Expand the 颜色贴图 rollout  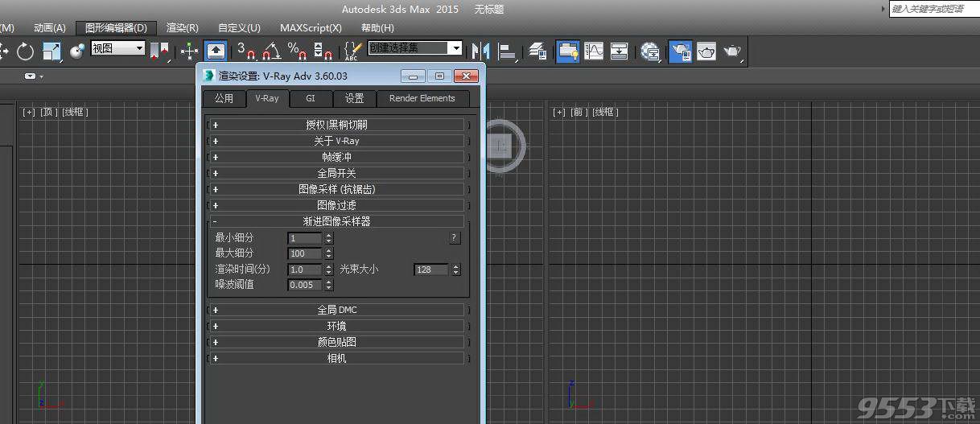tap(336, 342)
